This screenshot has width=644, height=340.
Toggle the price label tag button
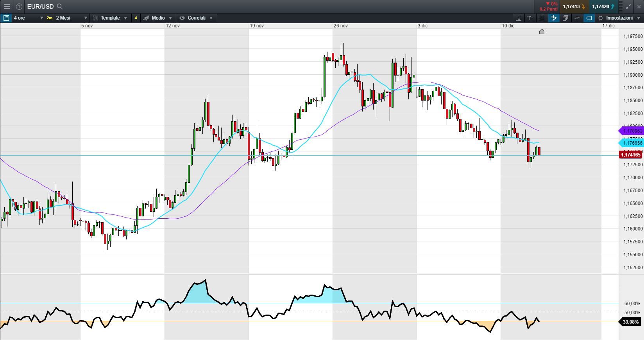tap(589, 18)
